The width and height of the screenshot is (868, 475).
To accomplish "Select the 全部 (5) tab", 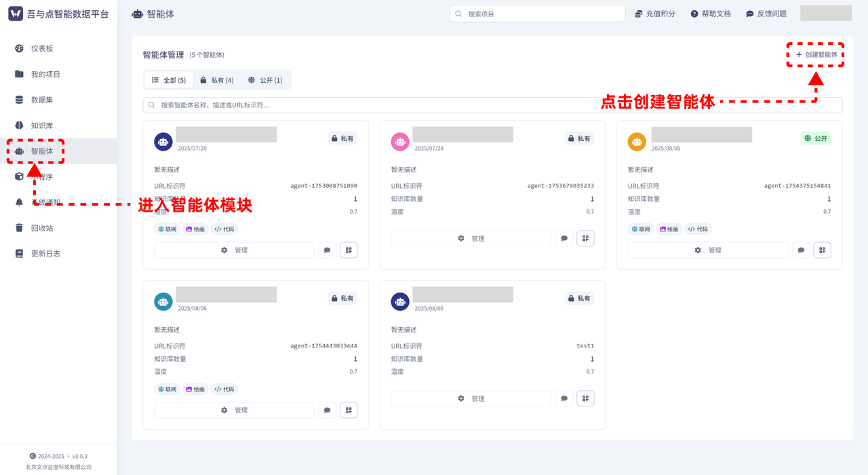I will [168, 79].
